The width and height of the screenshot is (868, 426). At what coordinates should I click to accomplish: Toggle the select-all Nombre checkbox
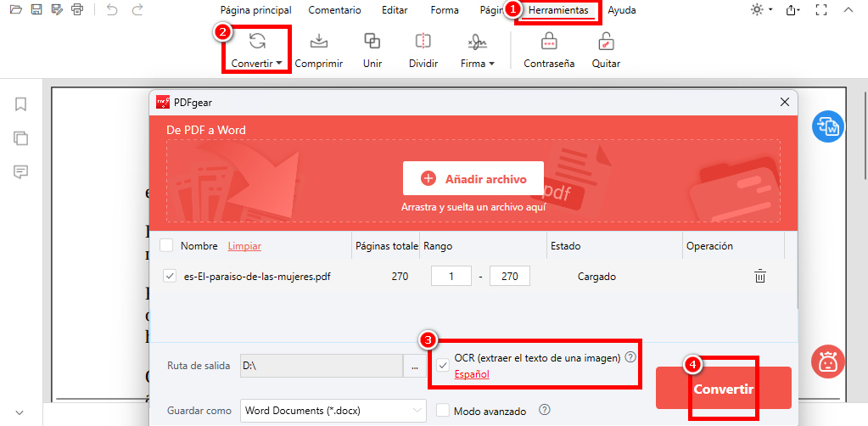click(166, 245)
